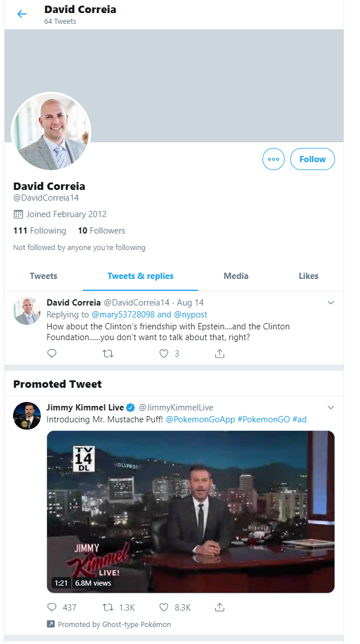Toggle Follow for David Correia
360x644 pixels.
(x=312, y=159)
